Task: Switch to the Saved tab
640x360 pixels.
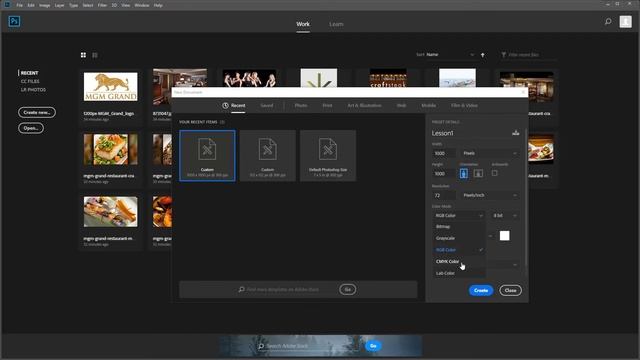Action: pos(267,105)
